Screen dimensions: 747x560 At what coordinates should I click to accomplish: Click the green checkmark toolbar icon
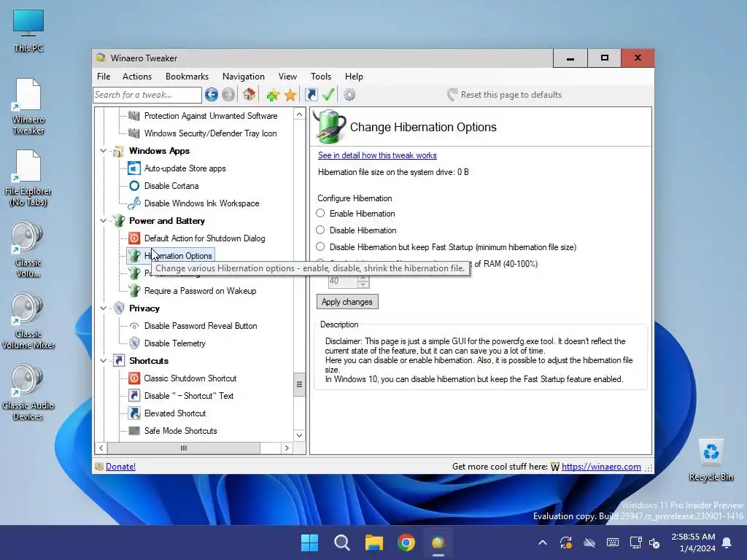point(328,95)
